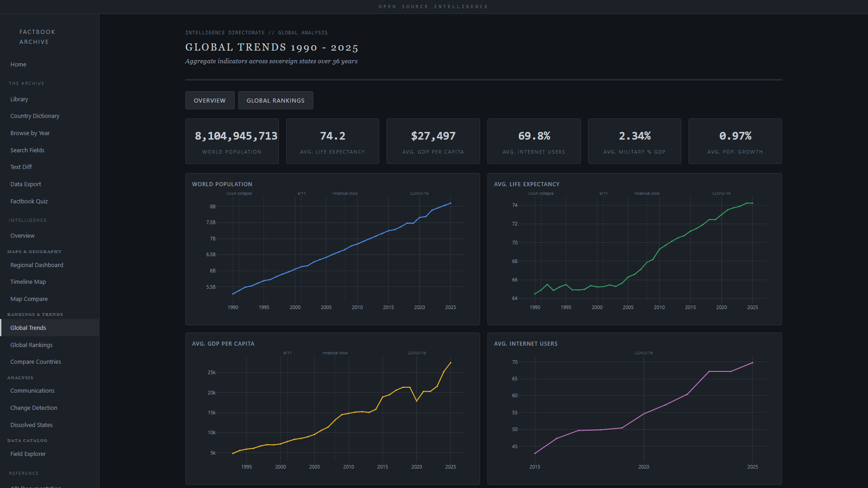Open Browse by Year
The height and width of the screenshot is (488, 868).
tap(30, 133)
